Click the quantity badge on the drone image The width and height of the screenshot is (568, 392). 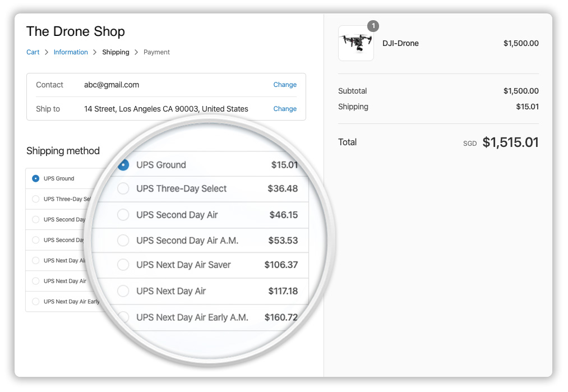[x=373, y=26]
